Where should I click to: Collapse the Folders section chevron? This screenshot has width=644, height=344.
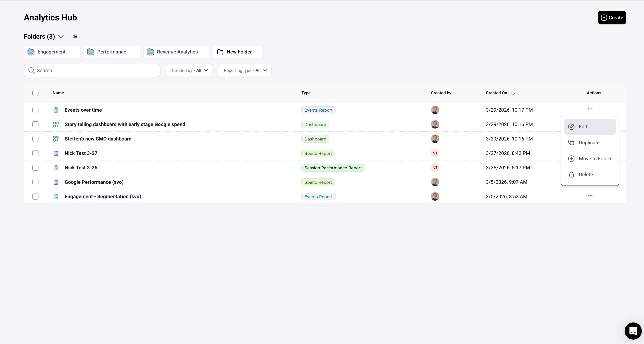(x=61, y=36)
